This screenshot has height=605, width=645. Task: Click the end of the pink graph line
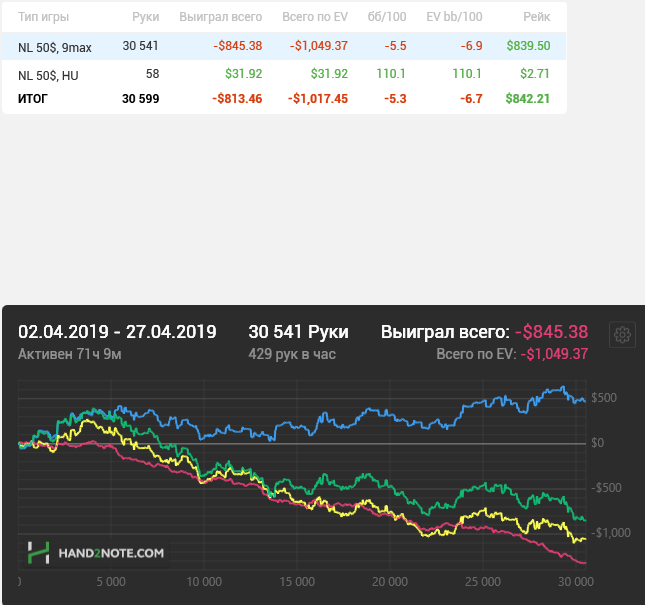pyautogui.click(x=585, y=563)
